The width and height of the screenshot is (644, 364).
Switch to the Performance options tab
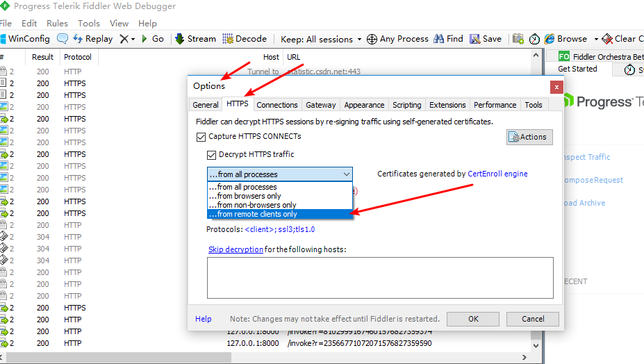click(x=495, y=105)
